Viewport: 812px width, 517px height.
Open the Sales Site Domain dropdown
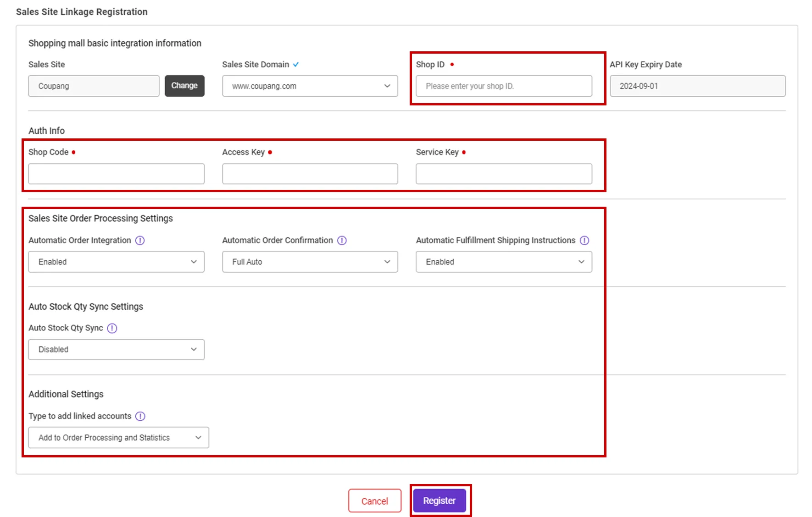pos(310,86)
